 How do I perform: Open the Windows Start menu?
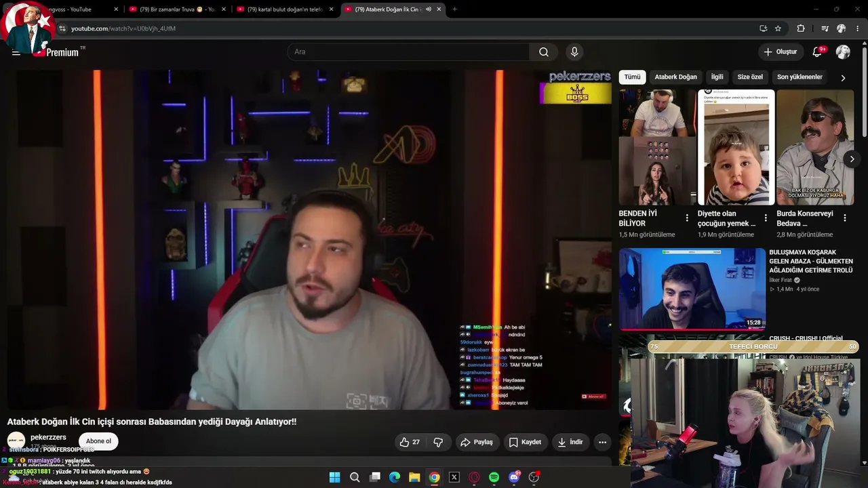334,478
